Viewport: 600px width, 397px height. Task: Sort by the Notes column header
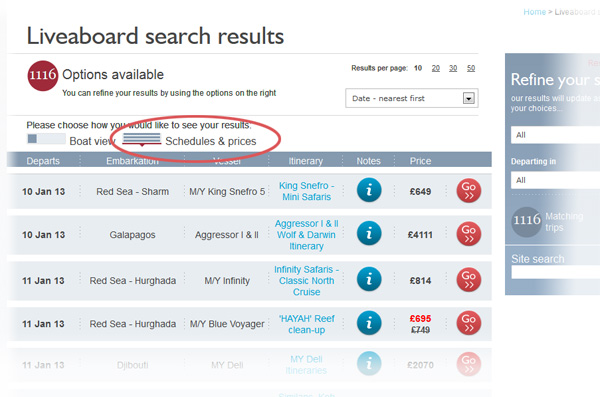tap(368, 161)
